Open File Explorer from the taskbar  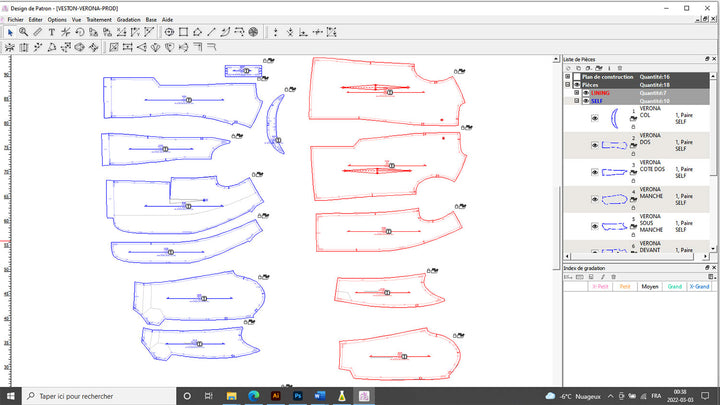[231, 396]
